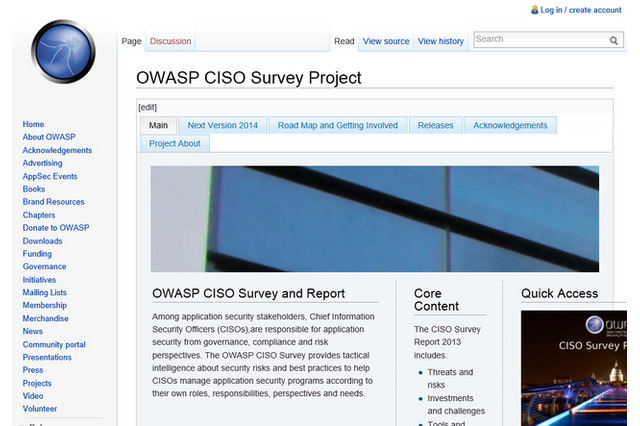Click the user icon beside Log in
The height and width of the screenshot is (426, 640).
pos(534,10)
